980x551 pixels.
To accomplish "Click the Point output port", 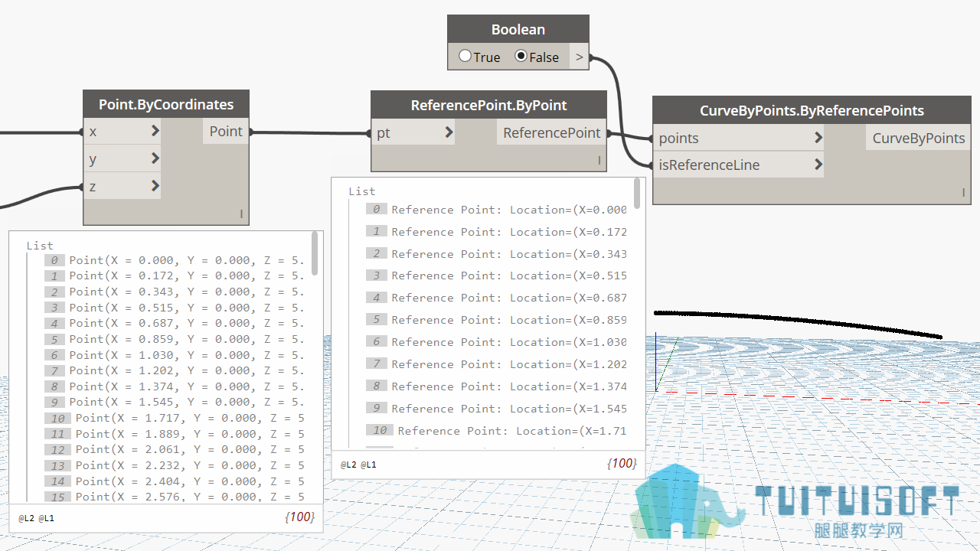I will [226, 132].
